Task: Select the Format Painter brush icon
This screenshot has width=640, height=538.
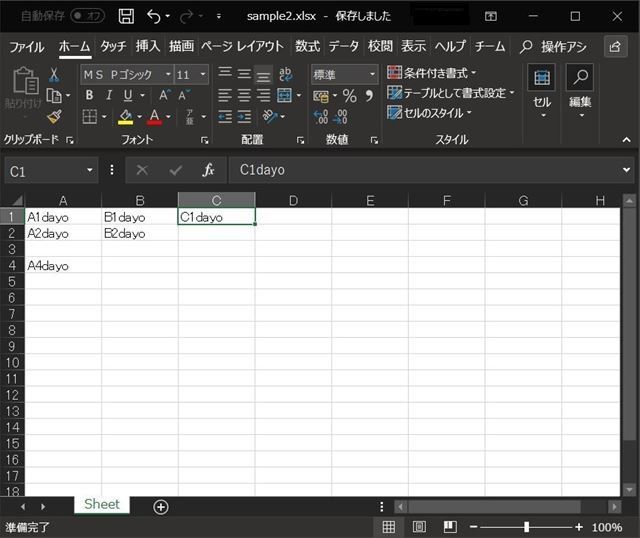Action: point(54,117)
